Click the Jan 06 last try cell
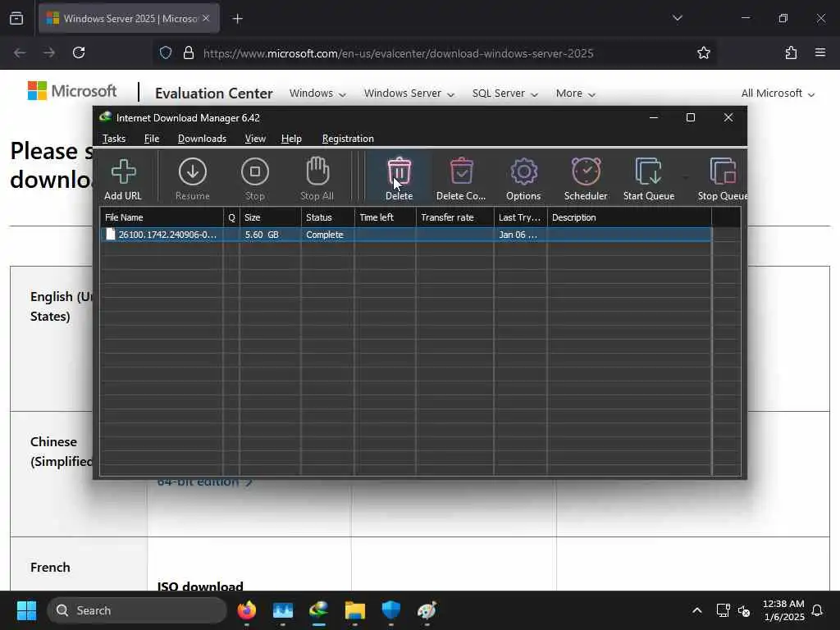Viewport: 840px width, 630px height. tap(518, 235)
